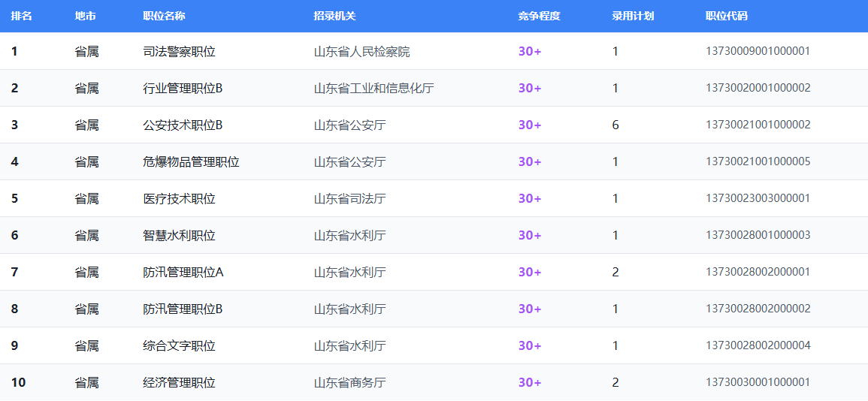Click the 竞争程度 column header

point(539,16)
